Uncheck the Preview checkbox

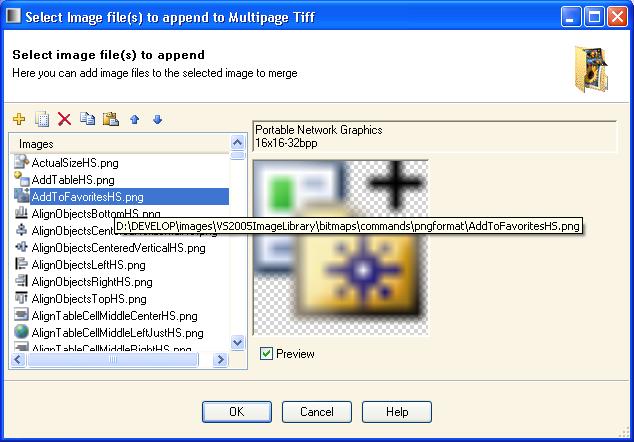[266, 353]
